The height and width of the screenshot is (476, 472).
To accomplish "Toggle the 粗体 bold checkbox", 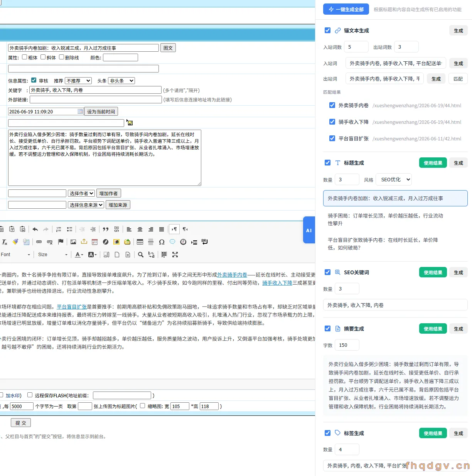I will [24, 57].
